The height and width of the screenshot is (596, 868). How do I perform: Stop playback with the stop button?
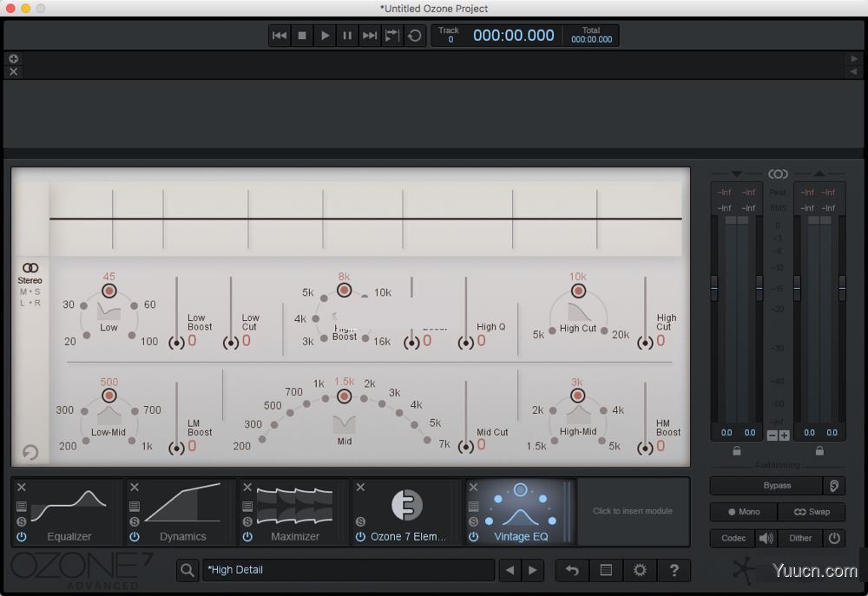(302, 36)
